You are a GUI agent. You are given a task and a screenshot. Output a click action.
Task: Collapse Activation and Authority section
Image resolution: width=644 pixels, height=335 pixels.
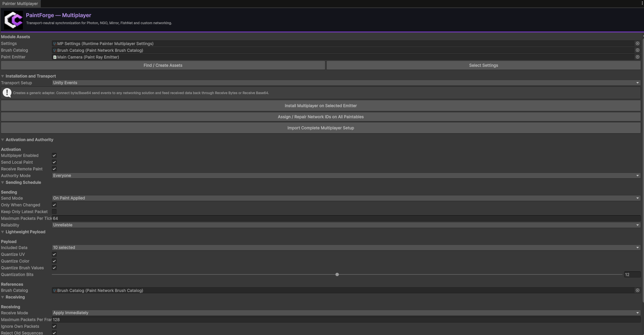coord(3,140)
